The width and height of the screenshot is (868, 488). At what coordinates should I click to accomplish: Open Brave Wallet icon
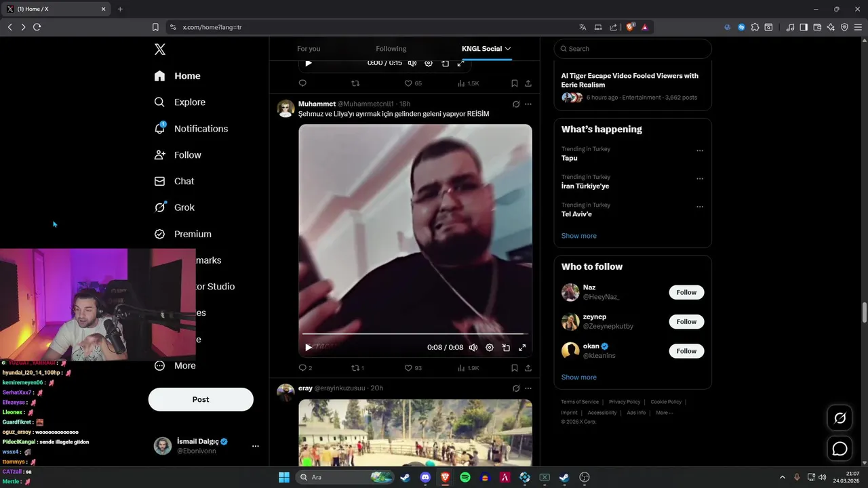817,27
